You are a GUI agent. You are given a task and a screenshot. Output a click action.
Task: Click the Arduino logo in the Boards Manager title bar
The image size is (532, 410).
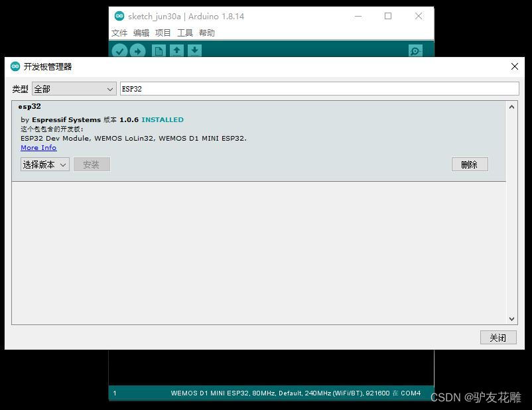pos(15,66)
